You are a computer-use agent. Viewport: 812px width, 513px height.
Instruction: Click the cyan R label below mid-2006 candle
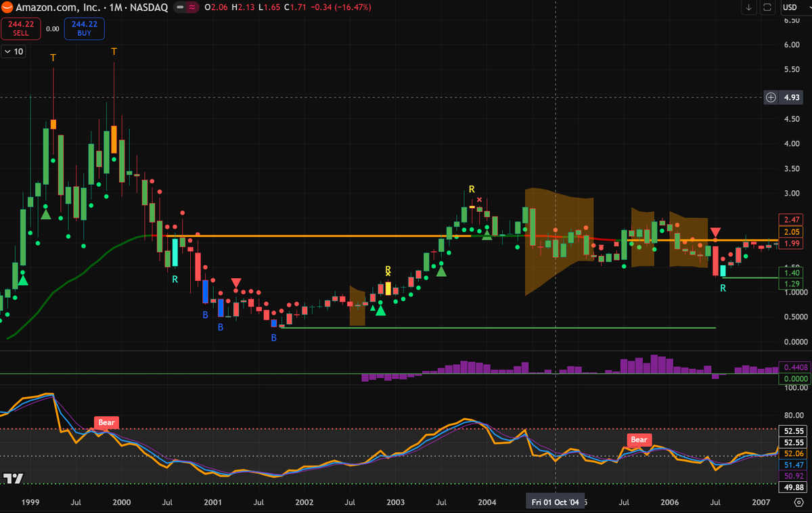click(723, 288)
